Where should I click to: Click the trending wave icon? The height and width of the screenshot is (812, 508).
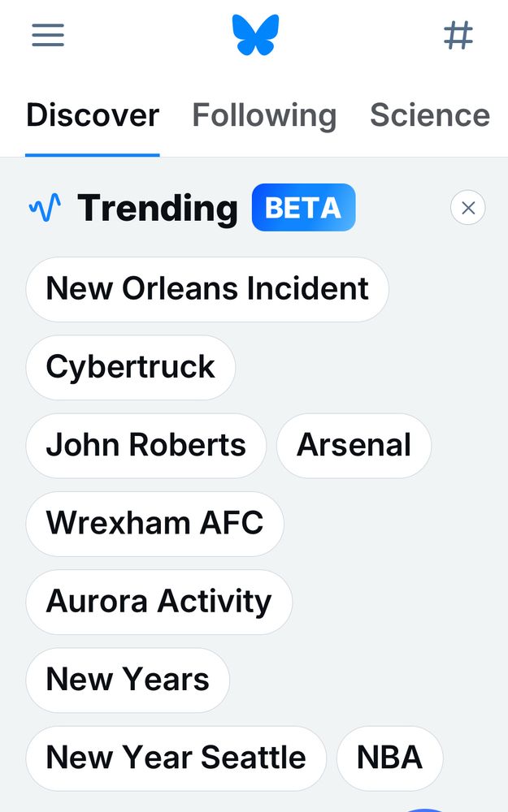point(45,209)
